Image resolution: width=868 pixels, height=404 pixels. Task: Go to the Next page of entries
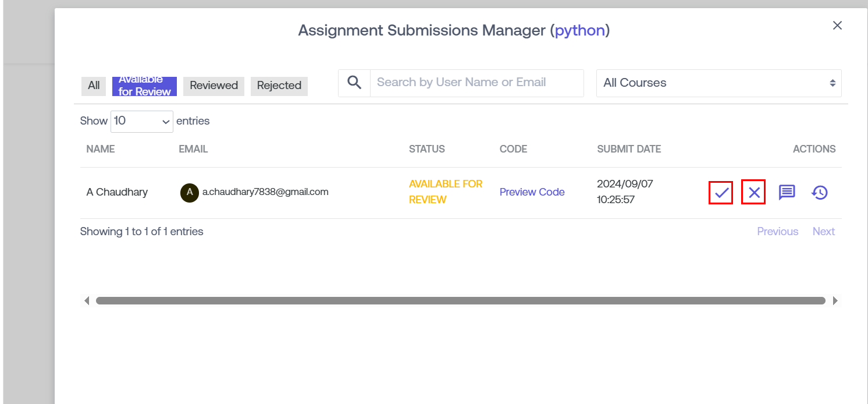tap(823, 232)
